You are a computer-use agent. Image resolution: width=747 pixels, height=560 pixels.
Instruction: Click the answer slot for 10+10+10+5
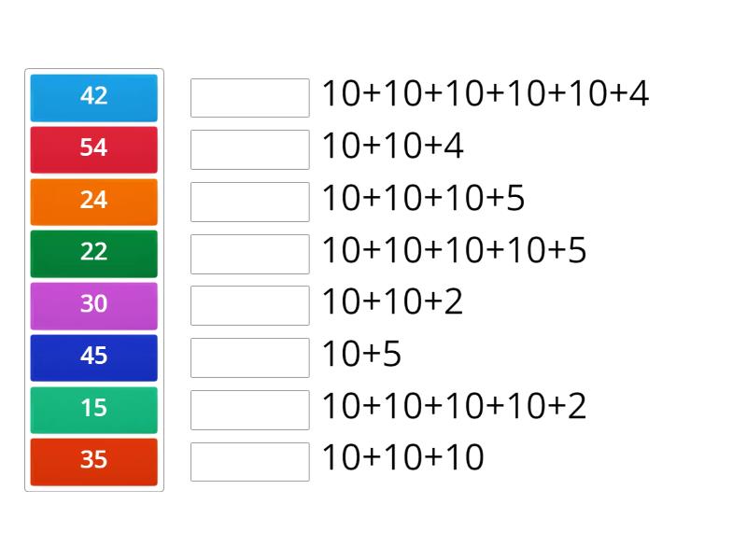(x=249, y=202)
